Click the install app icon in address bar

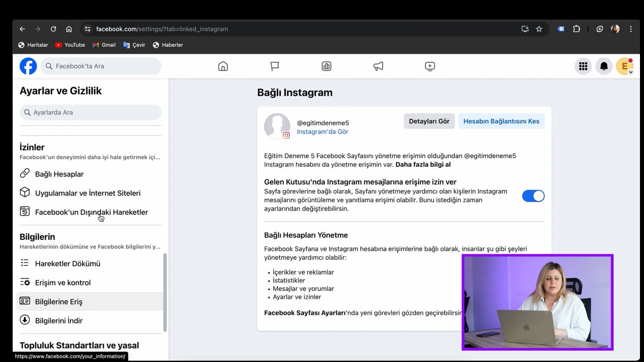[x=525, y=29]
